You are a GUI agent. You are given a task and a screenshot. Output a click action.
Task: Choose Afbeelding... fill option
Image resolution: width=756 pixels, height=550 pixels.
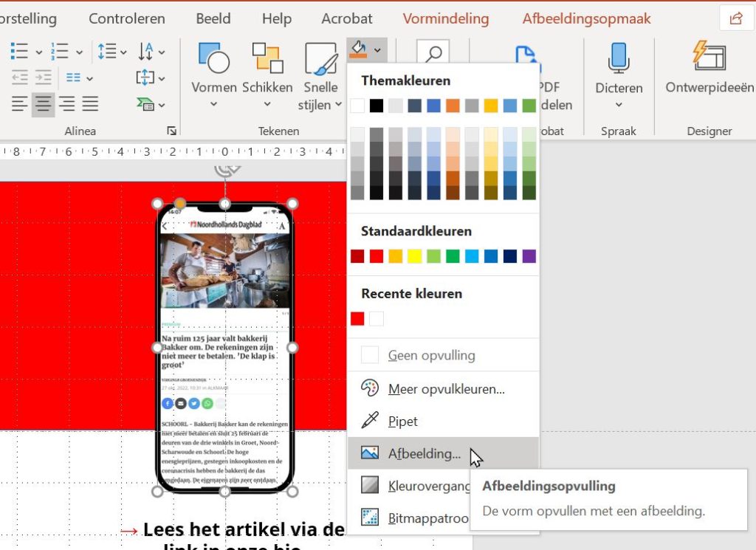point(424,454)
